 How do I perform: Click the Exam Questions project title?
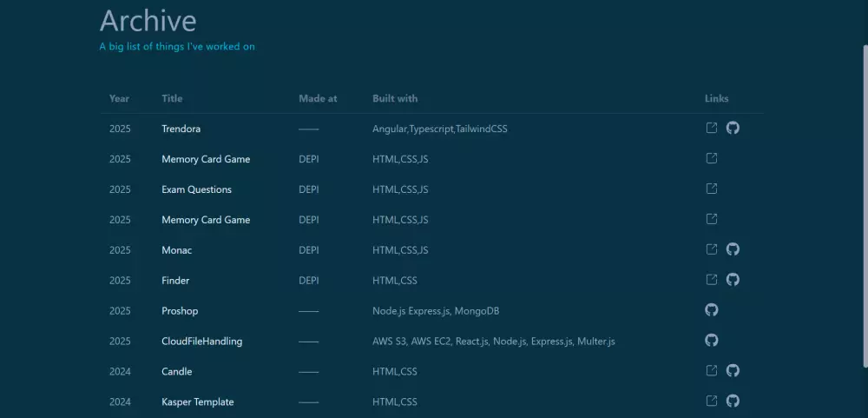196,189
